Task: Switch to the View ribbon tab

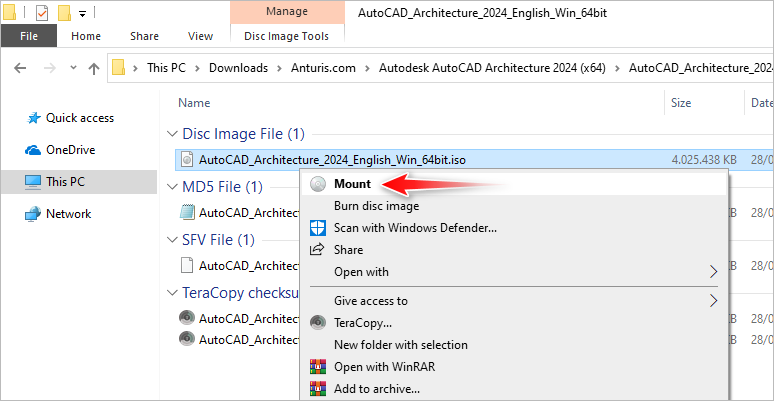Action: pos(200,36)
